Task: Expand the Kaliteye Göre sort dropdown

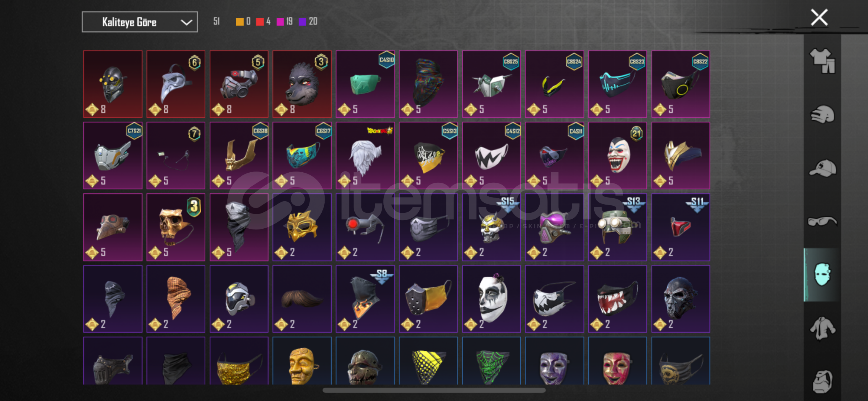Action: tap(140, 22)
